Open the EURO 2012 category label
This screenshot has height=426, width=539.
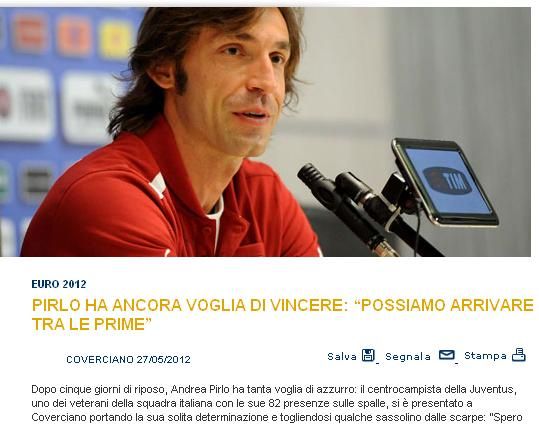(59, 284)
